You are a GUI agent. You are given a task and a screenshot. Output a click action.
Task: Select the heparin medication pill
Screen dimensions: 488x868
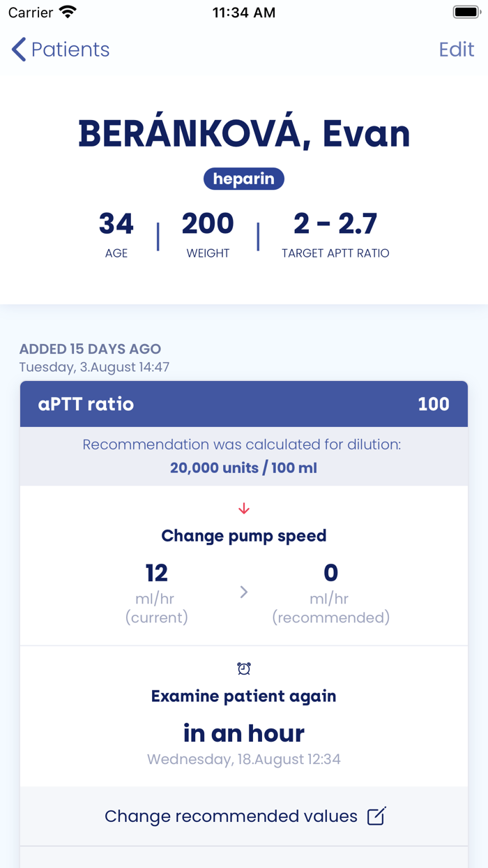[x=244, y=179]
